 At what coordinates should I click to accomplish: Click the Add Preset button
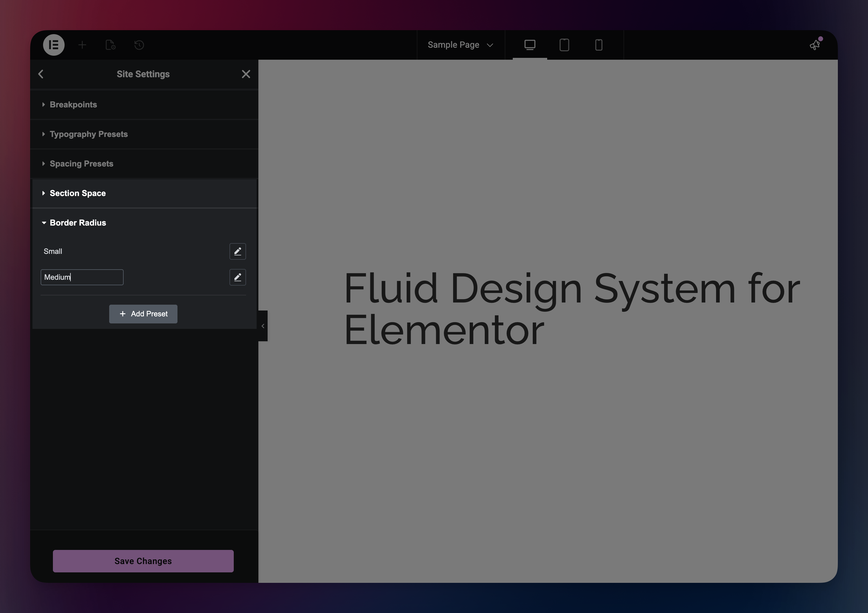coord(143,314)
